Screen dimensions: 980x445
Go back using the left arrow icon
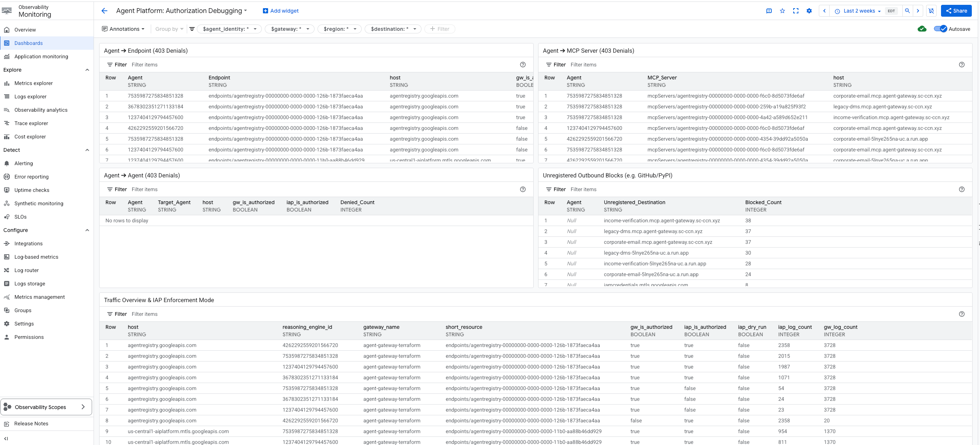104,11
